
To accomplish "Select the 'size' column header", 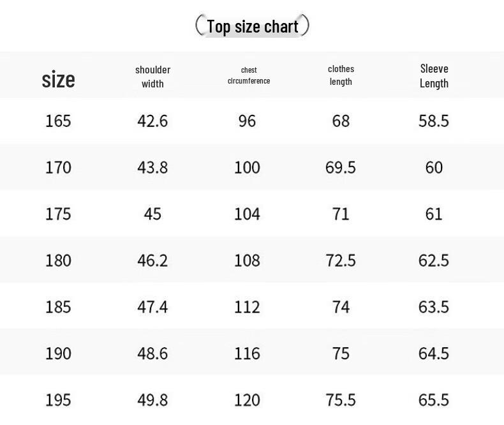I will 58,79.
